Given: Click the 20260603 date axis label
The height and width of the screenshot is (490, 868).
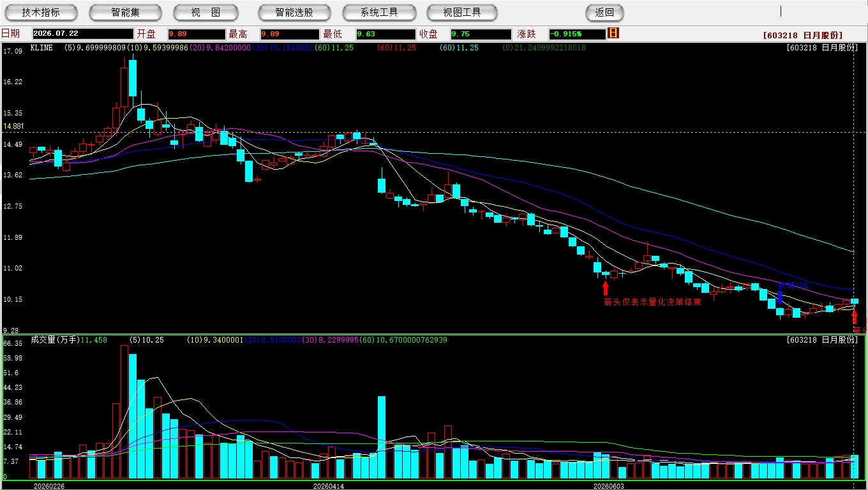Looking at the screenshot, I should click(x=609, y=486).
